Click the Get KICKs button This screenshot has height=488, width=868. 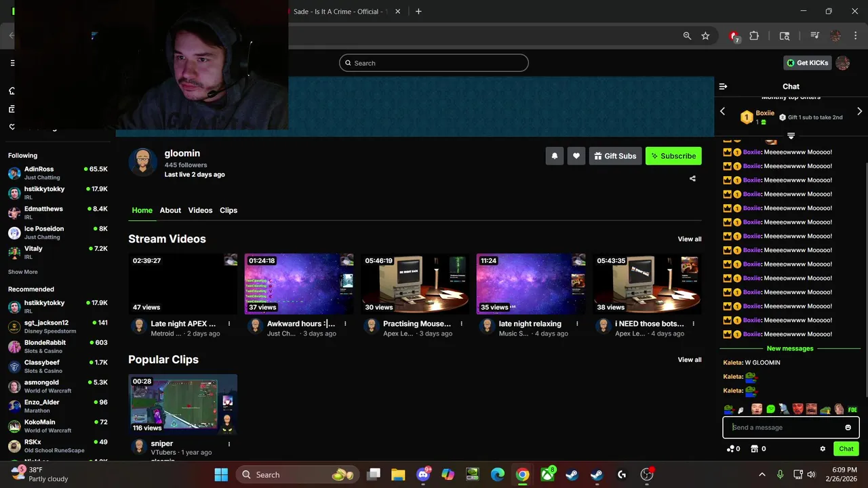(807, 63)
